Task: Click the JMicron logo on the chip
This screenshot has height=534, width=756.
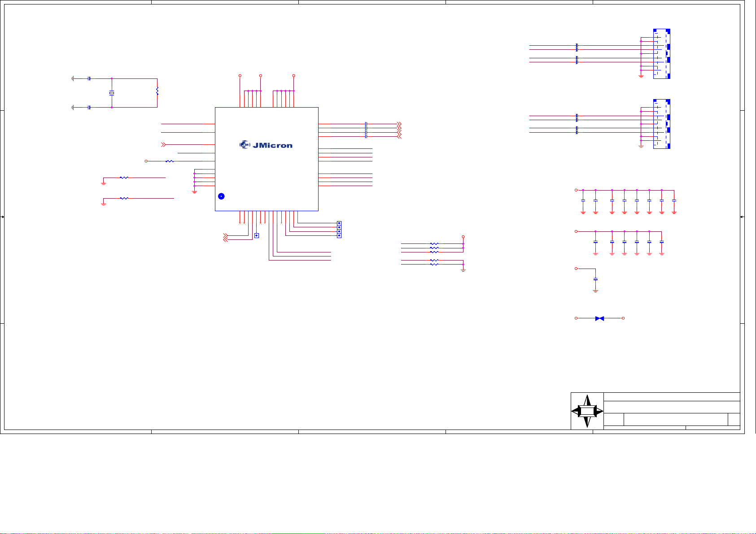Action: [266, 145]
